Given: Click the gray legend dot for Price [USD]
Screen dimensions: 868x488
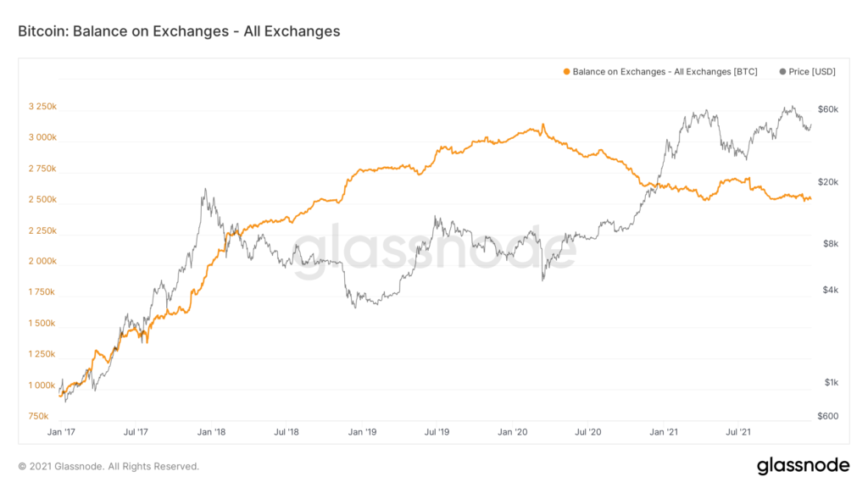Looking at the screenshot, I should click(x=782, y=72).
